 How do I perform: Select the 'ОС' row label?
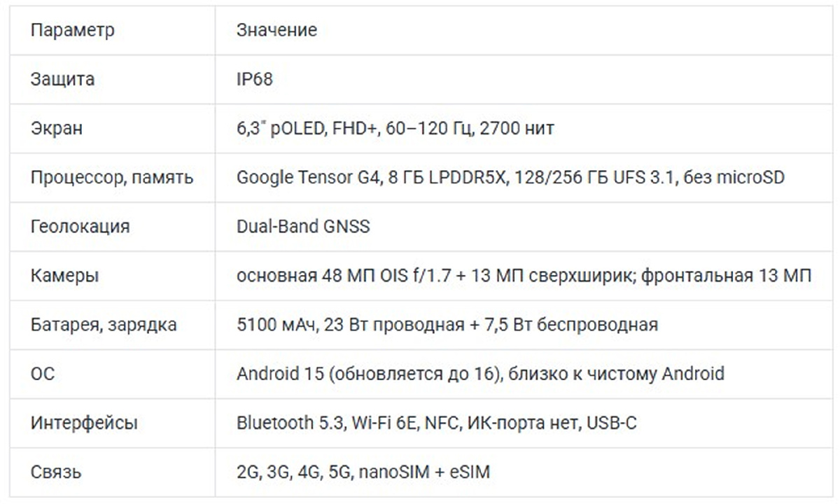pyautogui.click(x=43, y=374)
